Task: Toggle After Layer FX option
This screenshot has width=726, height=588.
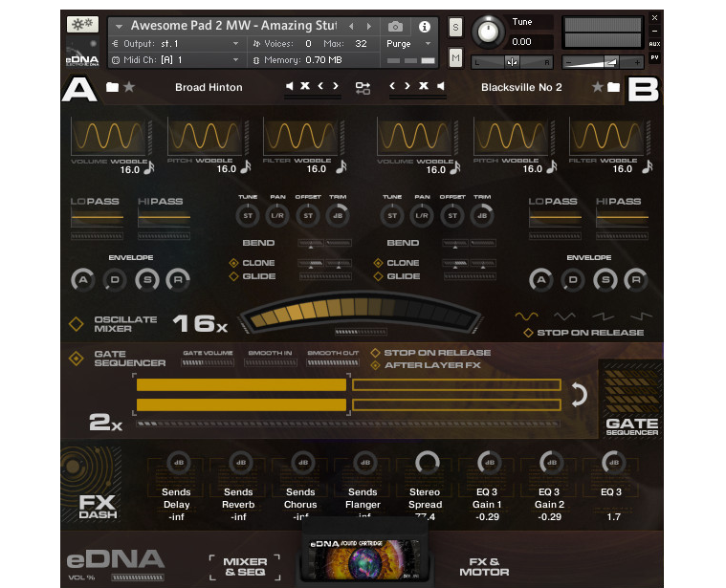Action: 376,365
